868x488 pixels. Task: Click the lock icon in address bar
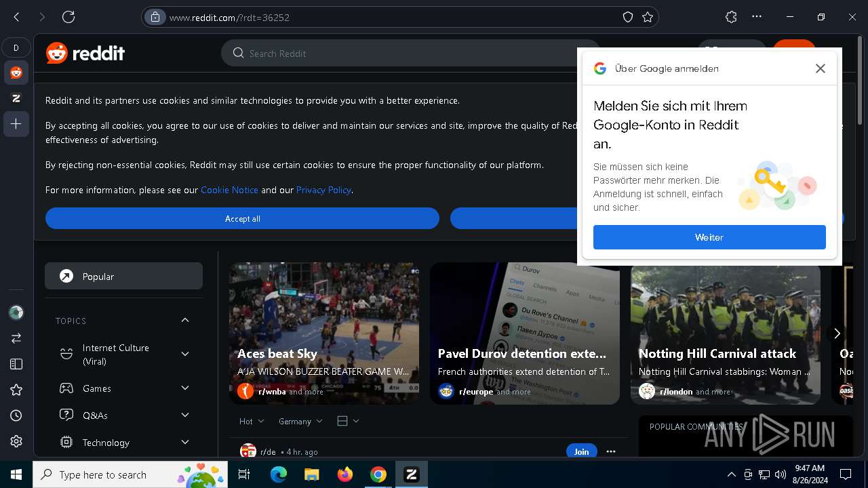tap(155, 17)
